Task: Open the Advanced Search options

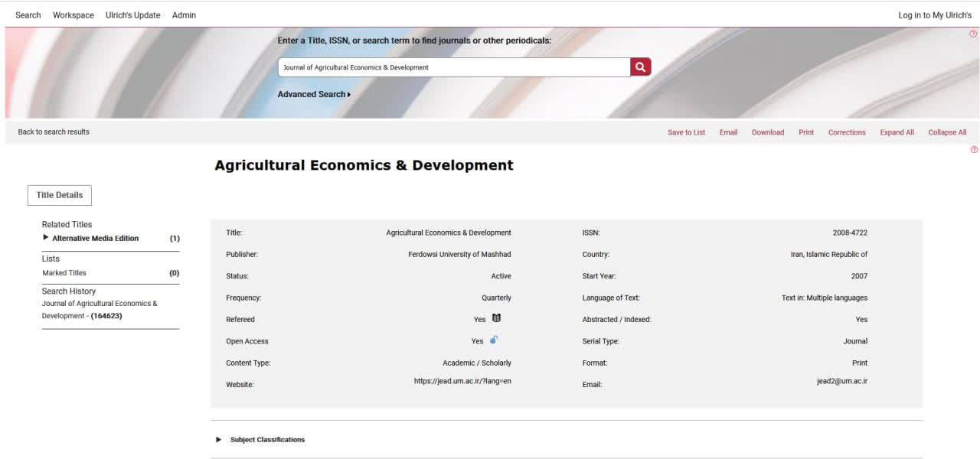Action: point(314,94)
